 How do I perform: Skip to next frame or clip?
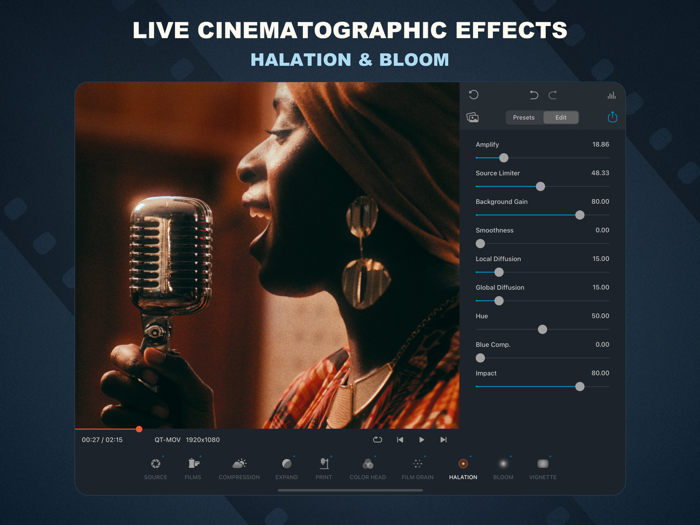tap(443, 440)
